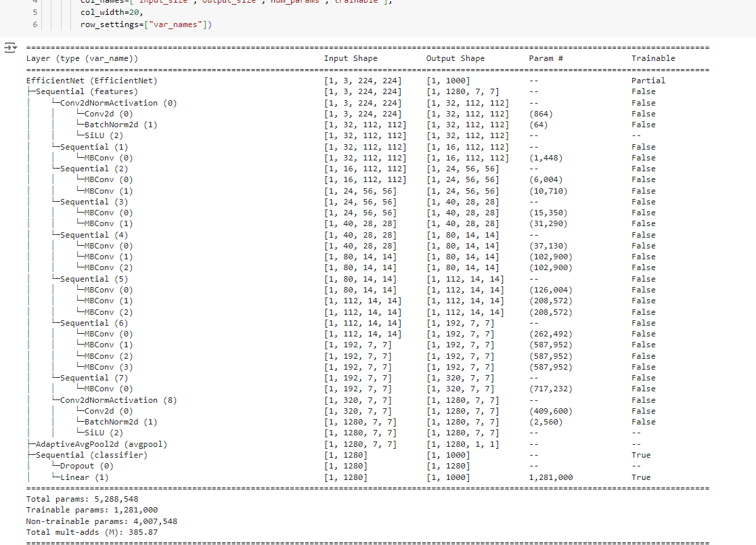Toggle the cell output view icon
Viewport: 756px width, 545px height.
[x=10, y=48]
